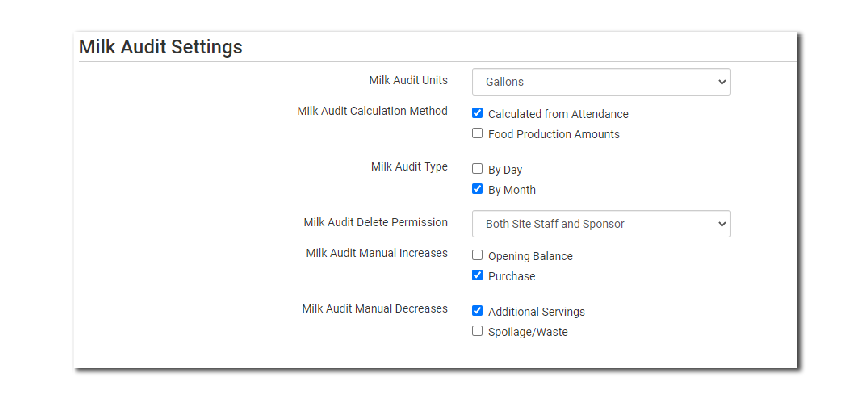Click the Milk Audit Calculation Method label
Image resolution: width=868 pixels, height=410 pixels.
tap(372, 111)
